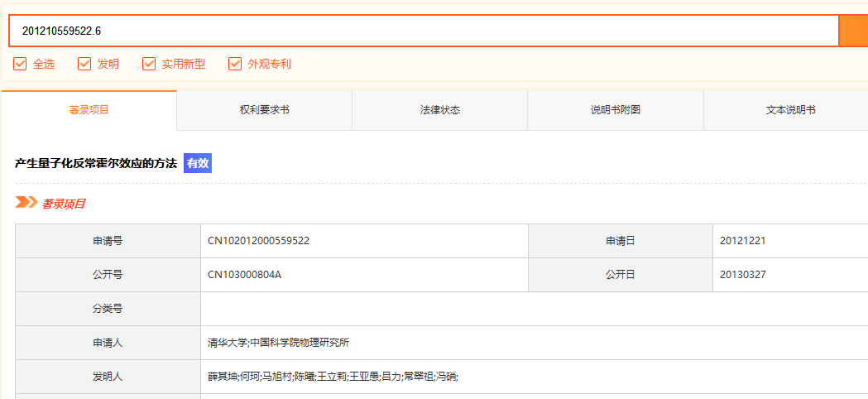Click the application date 20121221

point(743,241)
